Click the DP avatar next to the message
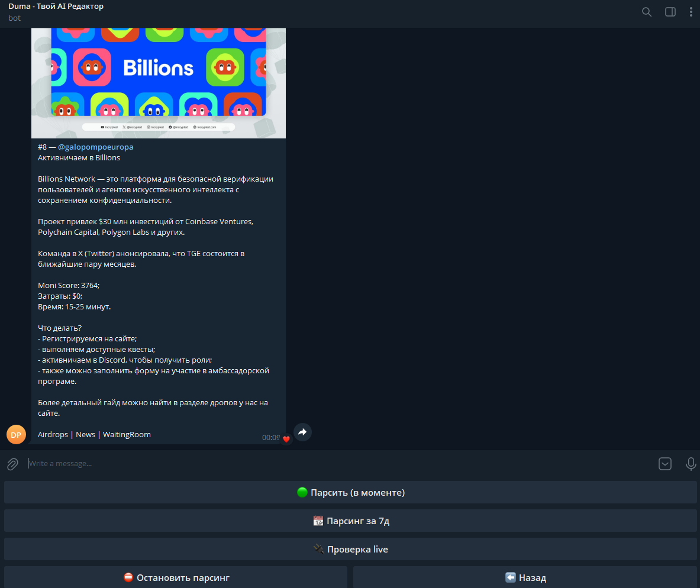This screenshot has width=700, height=588. 16,434
